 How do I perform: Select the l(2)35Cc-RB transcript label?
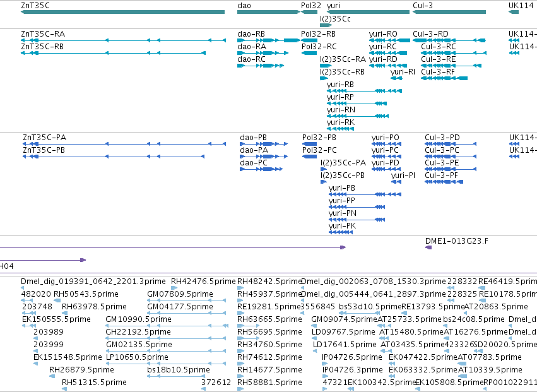pos(342,72)
